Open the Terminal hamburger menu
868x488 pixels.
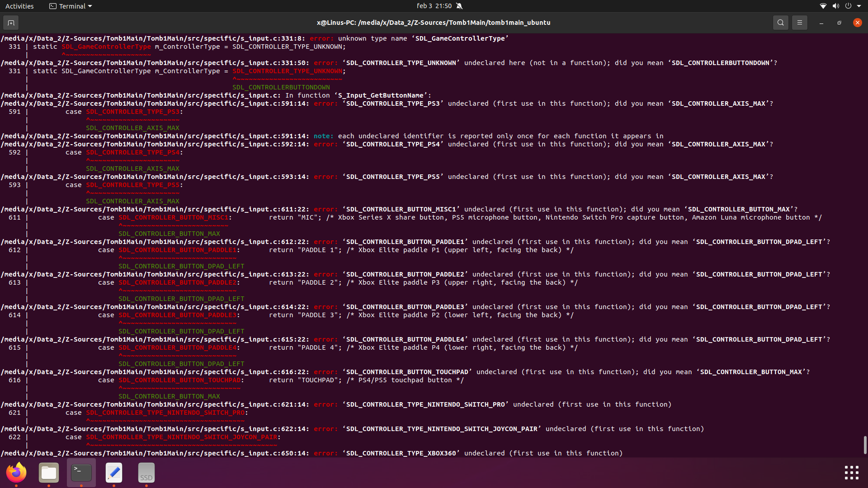pyautogui.click(x=799, y=23)
